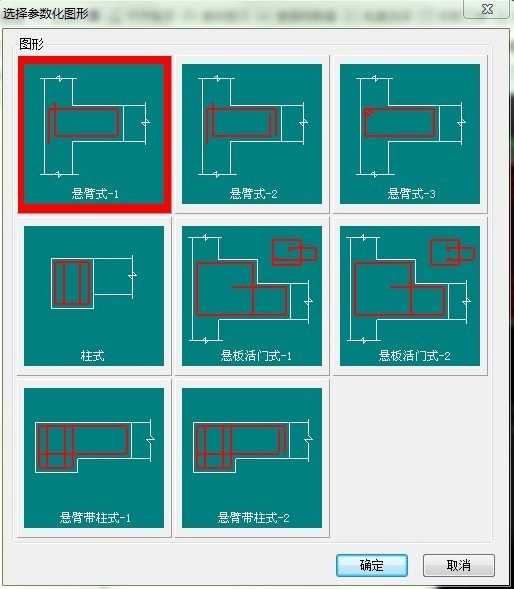Image resolution: width=514 pixels, height=589 pixels.
Task: Pick the 悬臂式-3 shape diagram
Action: pyautogui.click(x=410, y=134)
